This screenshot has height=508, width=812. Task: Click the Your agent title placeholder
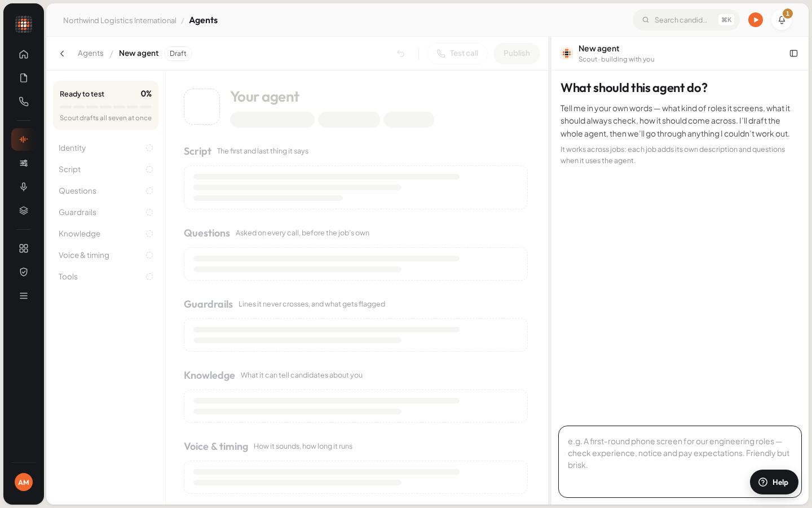click(264, 97)
